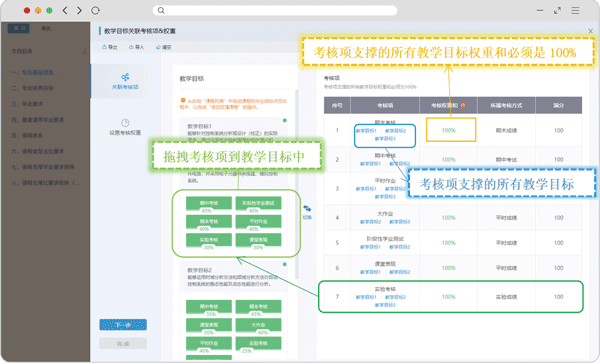Click 期末成绩 cell in row 1
Image resolution: width=600 pixels, height=364 pixels.
click(x=506, y=131)
